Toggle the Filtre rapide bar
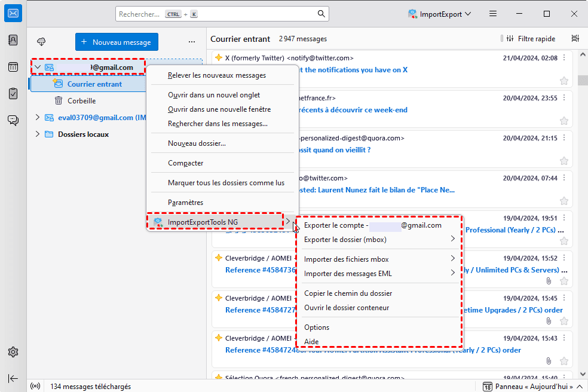 [x=530, y=39]
